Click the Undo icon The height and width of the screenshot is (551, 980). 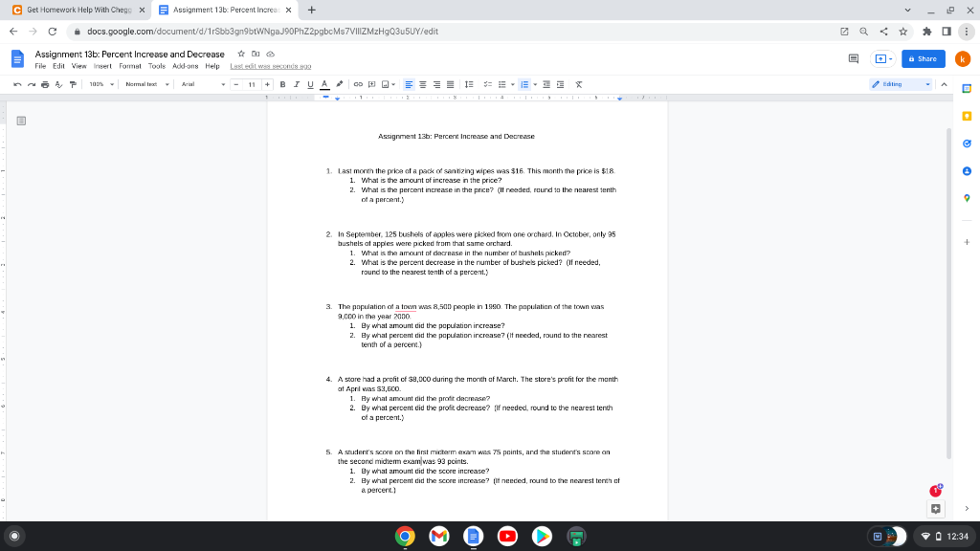click(16, 84)
